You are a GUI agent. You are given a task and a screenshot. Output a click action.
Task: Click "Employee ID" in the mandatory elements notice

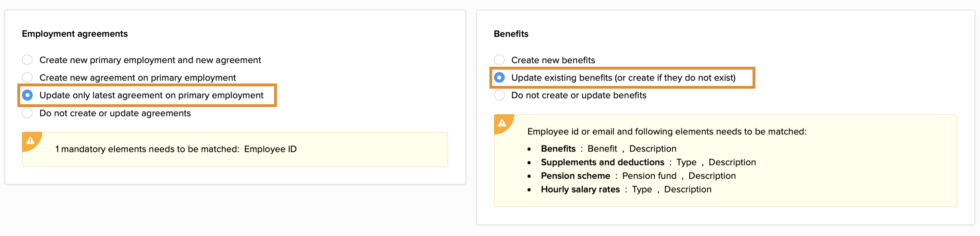click(270, 149)
